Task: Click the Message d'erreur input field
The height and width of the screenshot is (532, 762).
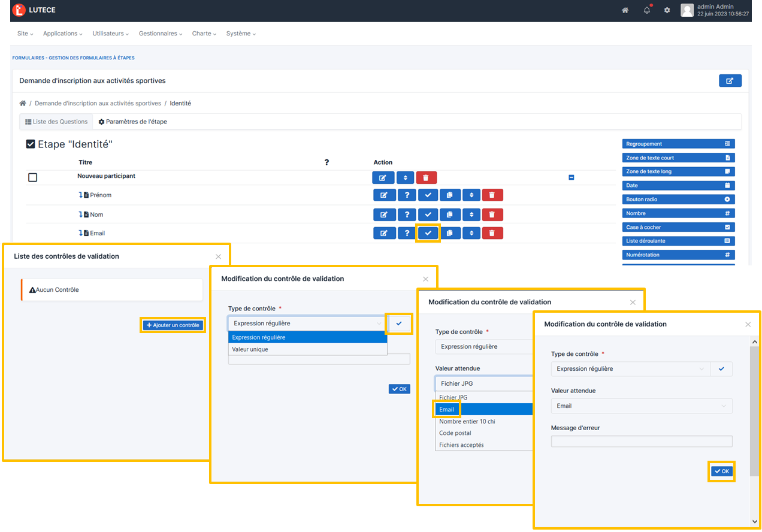Action: click(x=641, y=442)
